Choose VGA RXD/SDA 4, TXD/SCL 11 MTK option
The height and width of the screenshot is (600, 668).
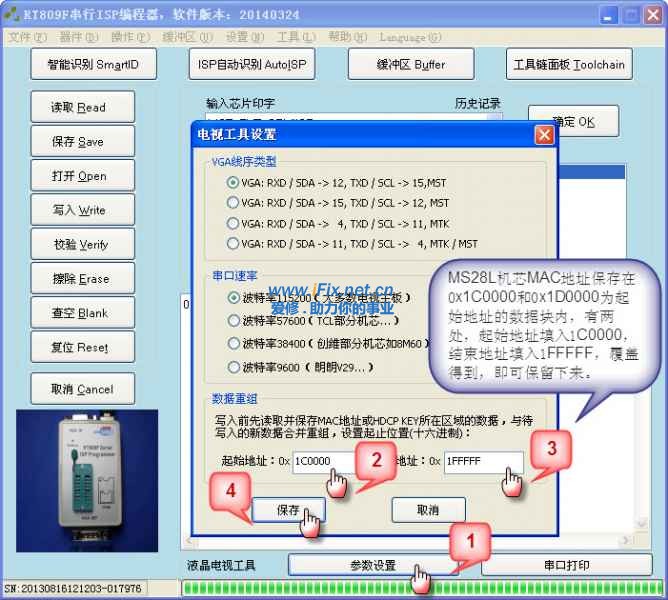coord(233,223)
